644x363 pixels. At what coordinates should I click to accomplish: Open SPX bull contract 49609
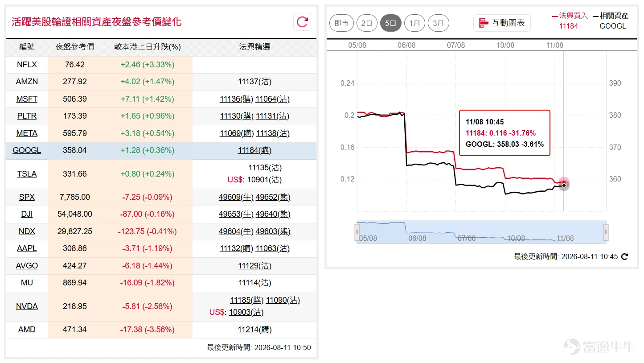(236, 197)
